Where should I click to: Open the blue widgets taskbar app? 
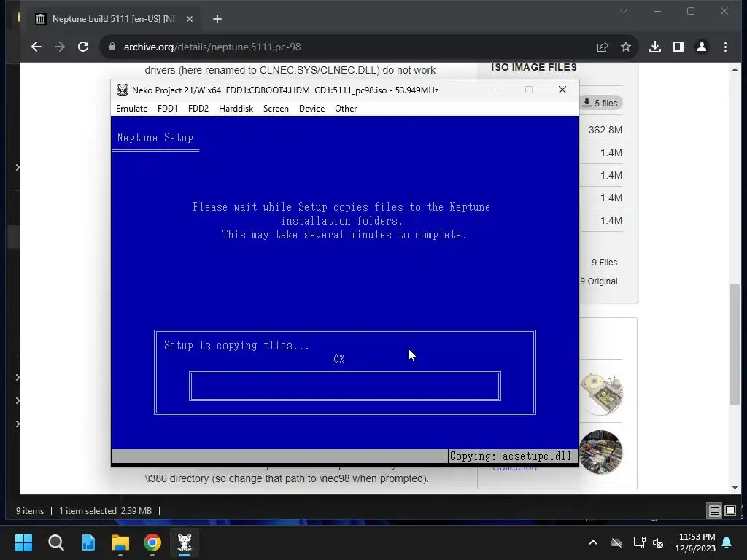(88, 542)
